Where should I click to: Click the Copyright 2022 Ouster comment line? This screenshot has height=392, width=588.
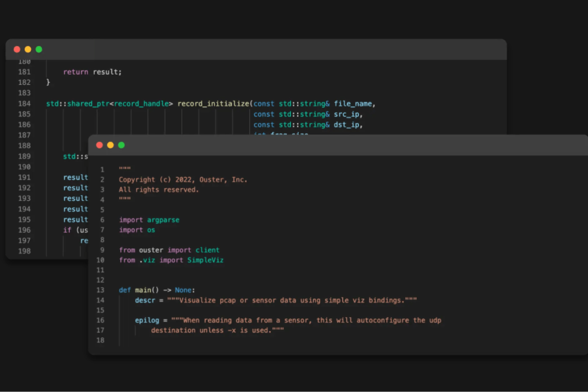point(183,179)
